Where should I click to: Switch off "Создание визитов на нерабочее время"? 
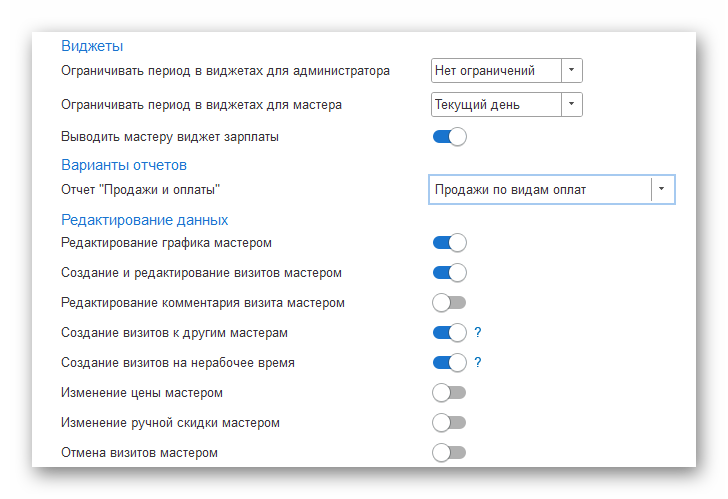[449, 363]
